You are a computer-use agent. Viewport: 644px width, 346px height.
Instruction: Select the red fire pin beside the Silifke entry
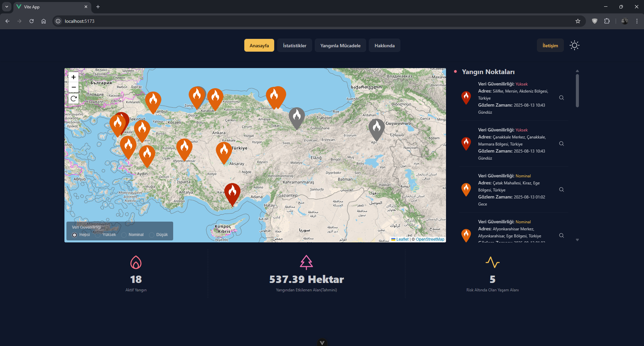(466, 98)
